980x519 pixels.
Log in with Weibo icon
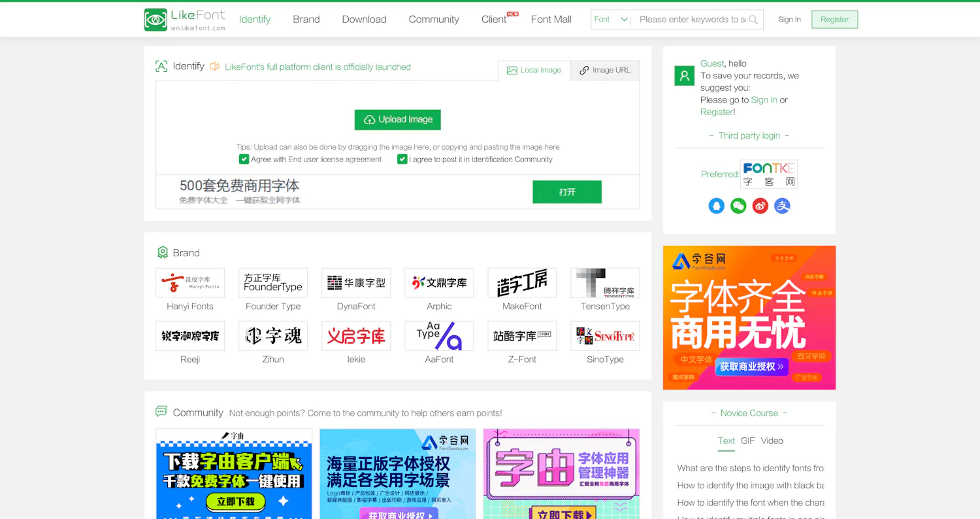(x=760, y=206)
